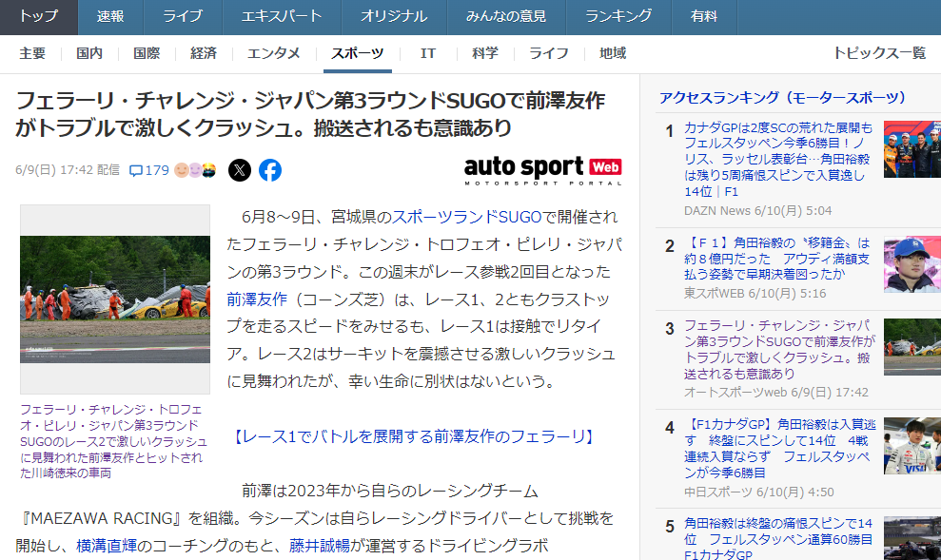Switch to the ライブ tab
The height and width of the screenshot is (560, 941).
tap(183, 17)
